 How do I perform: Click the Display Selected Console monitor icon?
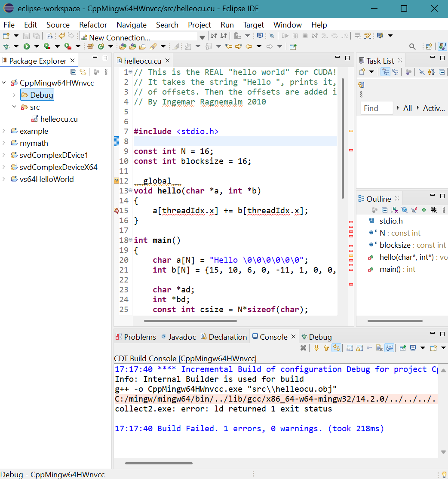413,348
